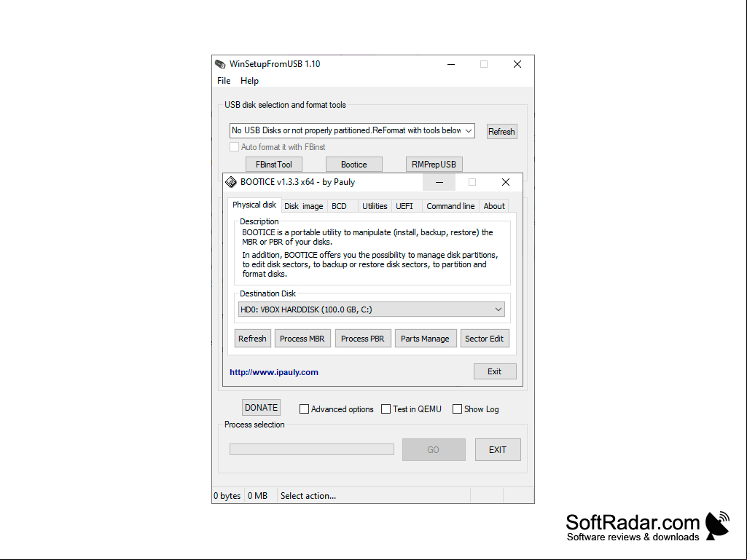Viewport: 747px width, 560px height.
Task: Open the Utilities tab
Action: (375, 206)
